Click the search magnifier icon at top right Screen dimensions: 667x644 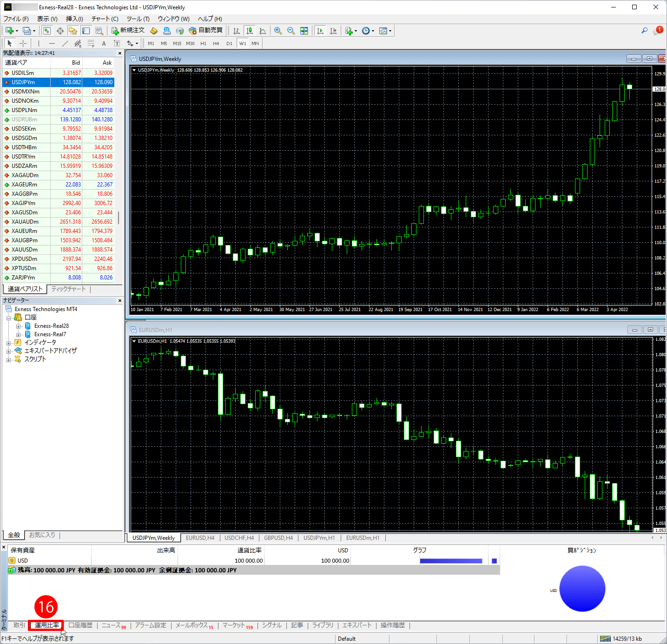pos(644,31)
